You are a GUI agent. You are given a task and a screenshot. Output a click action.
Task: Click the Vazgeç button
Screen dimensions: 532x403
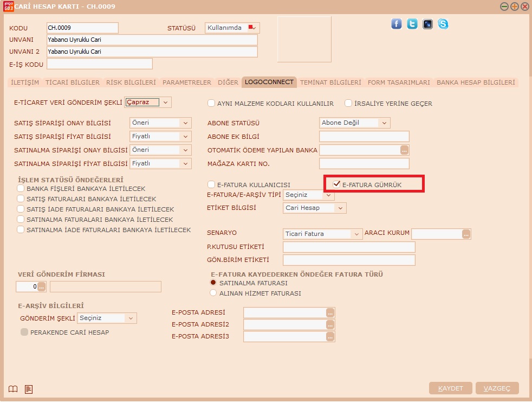tap(497, 388)
